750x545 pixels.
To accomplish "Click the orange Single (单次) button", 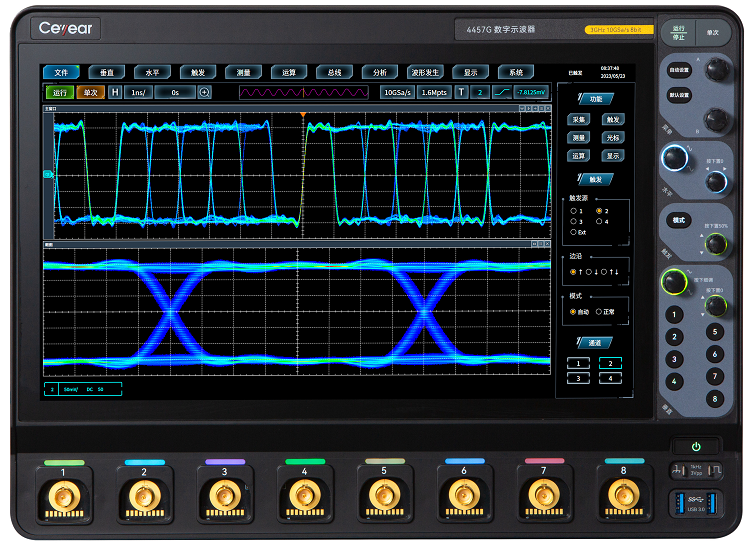I will [x=90, y=92].
